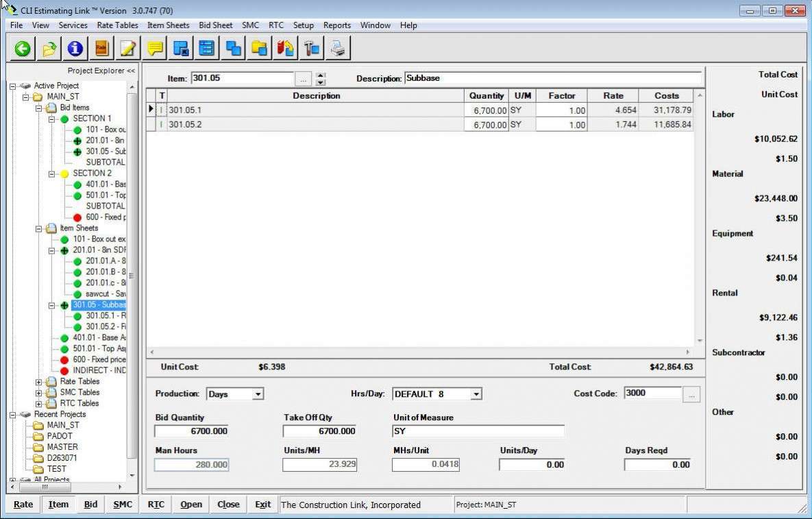
Task: Open the Item Sheets menu
Action: coord(169,25)
